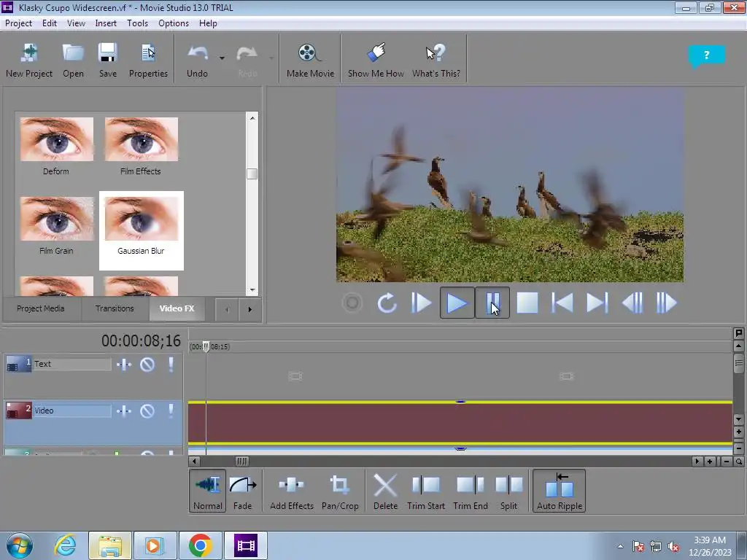Click the muted volume icon in the system tray
Image resolution: width=747 pixels, height=560 pixels.
pos(673,547)
